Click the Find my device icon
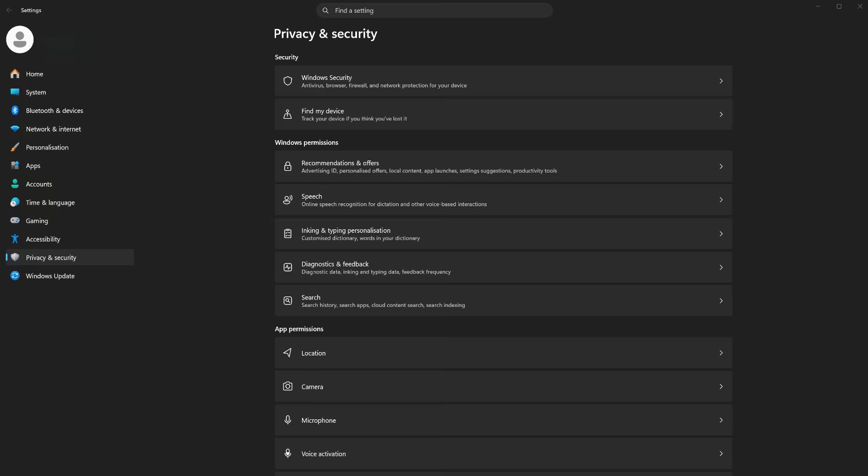 click(288, 115)
